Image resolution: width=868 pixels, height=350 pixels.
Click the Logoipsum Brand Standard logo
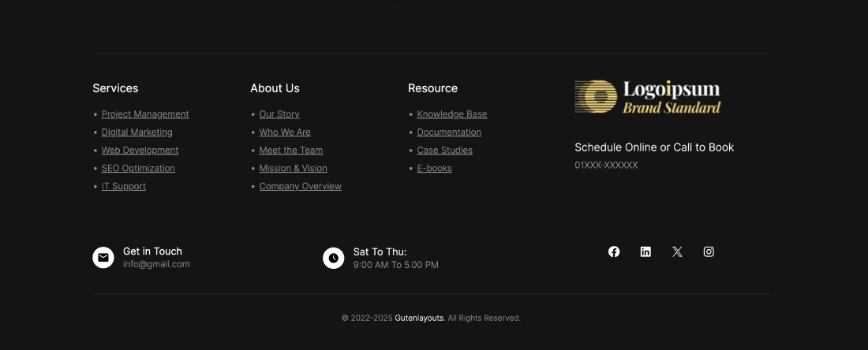[648, 97]
